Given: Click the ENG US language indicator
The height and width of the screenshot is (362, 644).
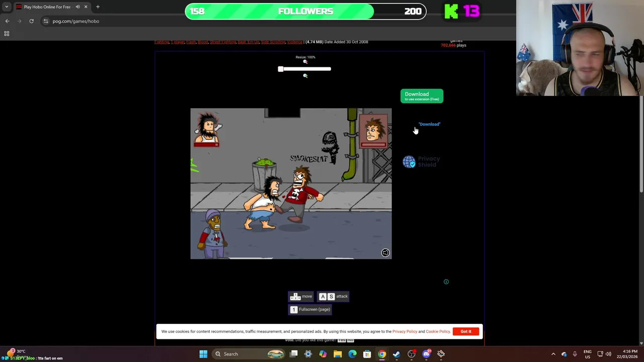Looking at the screenshot, I should click(587, 354).
